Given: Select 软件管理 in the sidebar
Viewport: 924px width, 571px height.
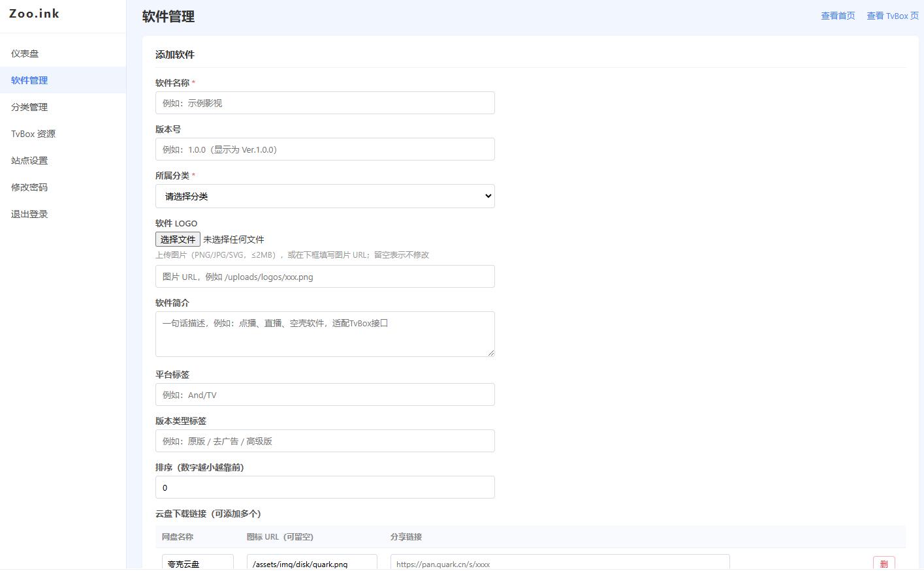Looking at the screenshot, I should (63, 80).
